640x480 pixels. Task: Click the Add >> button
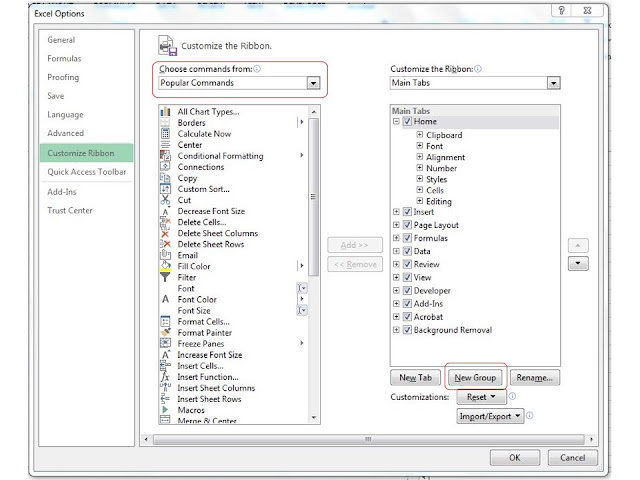click(x=355, y=245)
